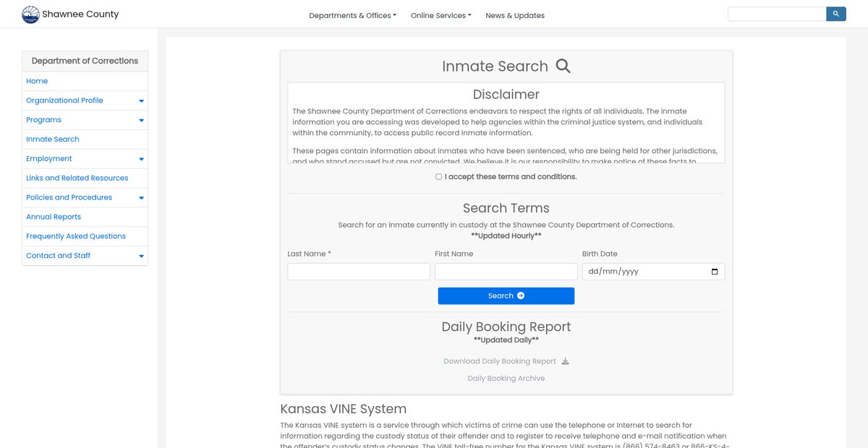Click the Policies and Procedures link text
The image size is (868, 448).
(x=69, y=197)
